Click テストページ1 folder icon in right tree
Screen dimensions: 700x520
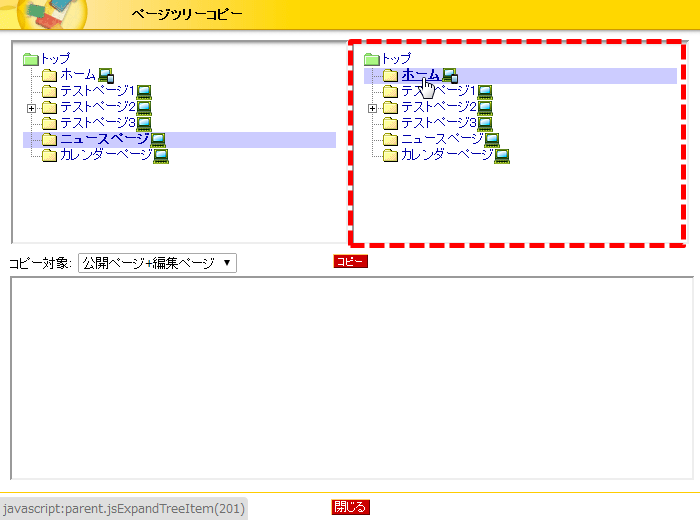[391, 92]
